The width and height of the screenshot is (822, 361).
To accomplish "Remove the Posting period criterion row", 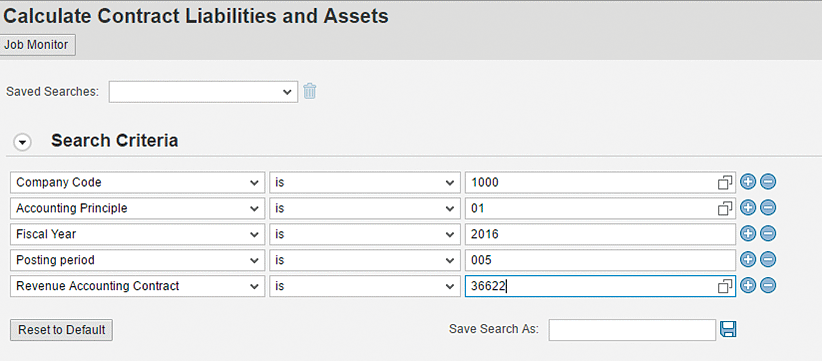I will pos(768,259).
